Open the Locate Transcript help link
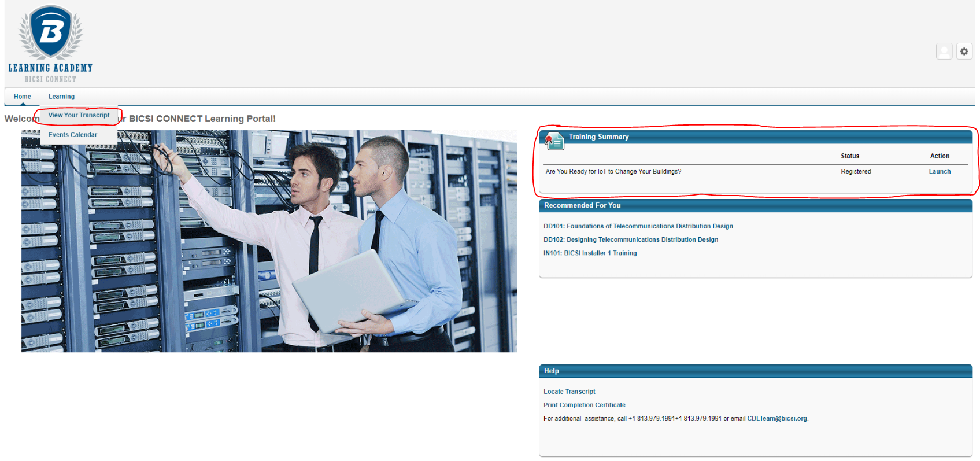 [x=569, y=392]
